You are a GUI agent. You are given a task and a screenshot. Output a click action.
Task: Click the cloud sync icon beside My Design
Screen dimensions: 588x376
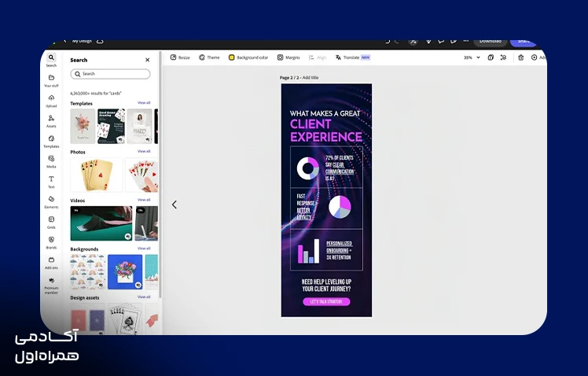point(100,41)
